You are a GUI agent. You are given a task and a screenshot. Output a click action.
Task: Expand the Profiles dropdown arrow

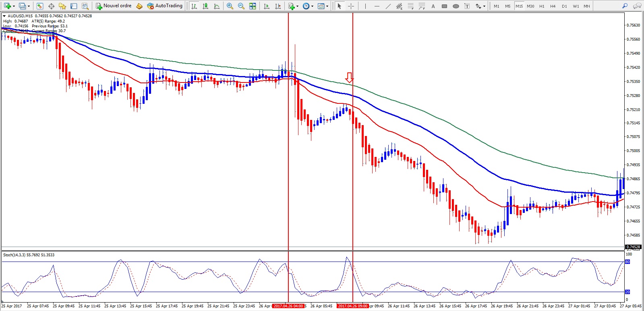pos(29,6)
